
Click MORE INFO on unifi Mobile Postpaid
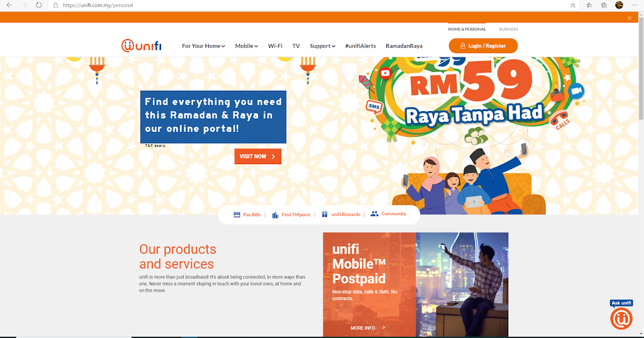[368, 328]
